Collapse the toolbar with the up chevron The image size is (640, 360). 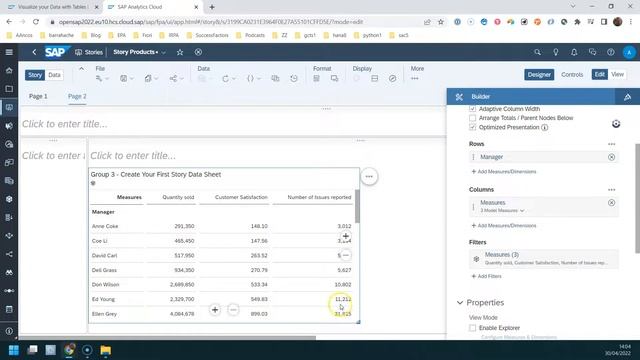click(x=81, y=69)
